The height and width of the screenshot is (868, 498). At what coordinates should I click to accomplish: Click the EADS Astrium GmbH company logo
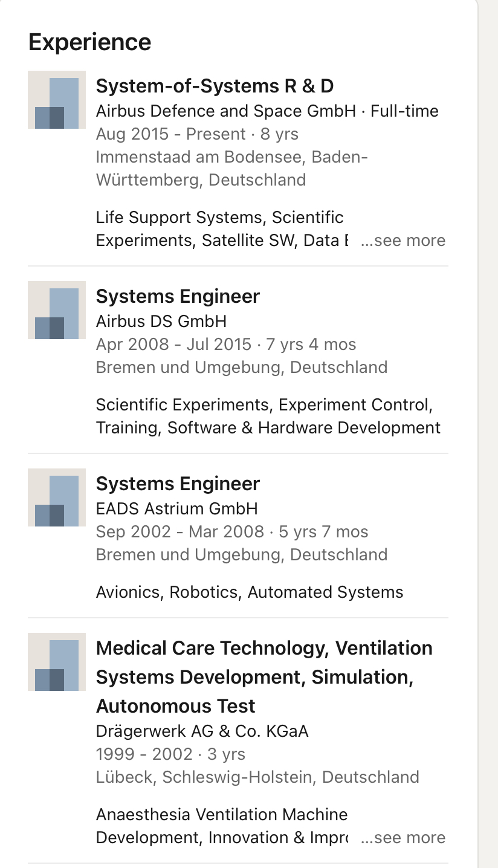(57, 497)
